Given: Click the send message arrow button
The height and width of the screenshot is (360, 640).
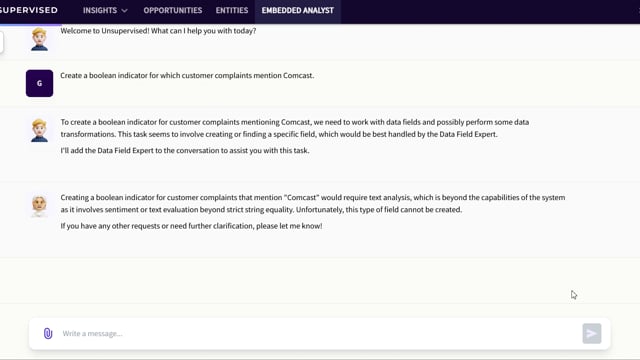Looking at the screenshot, I should coord(591,333).
